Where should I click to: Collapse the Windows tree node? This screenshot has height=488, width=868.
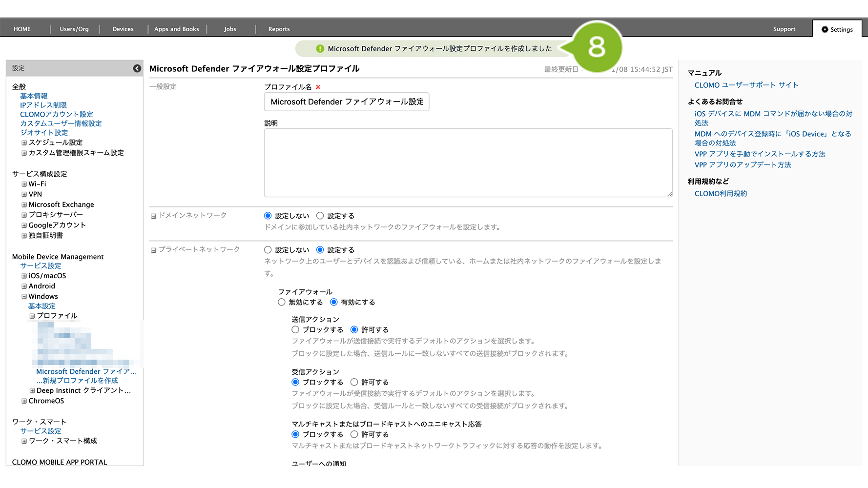(x=24, y=297)
